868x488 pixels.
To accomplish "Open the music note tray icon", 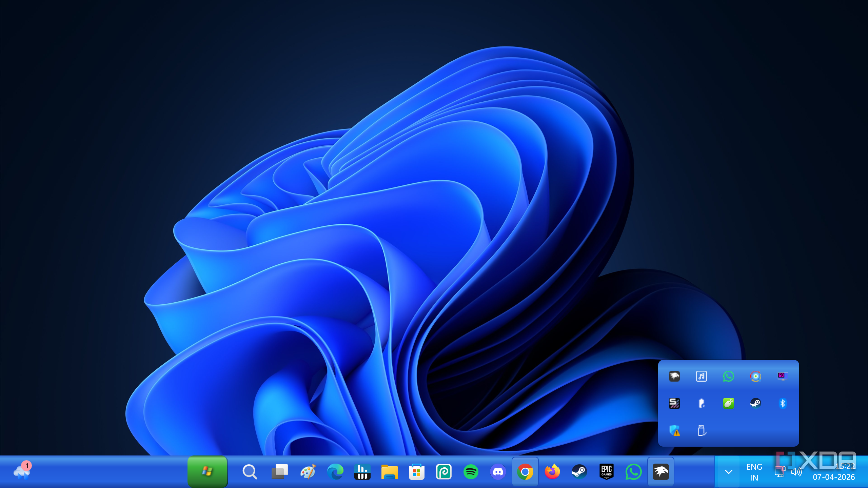I will tap(701, 376).
